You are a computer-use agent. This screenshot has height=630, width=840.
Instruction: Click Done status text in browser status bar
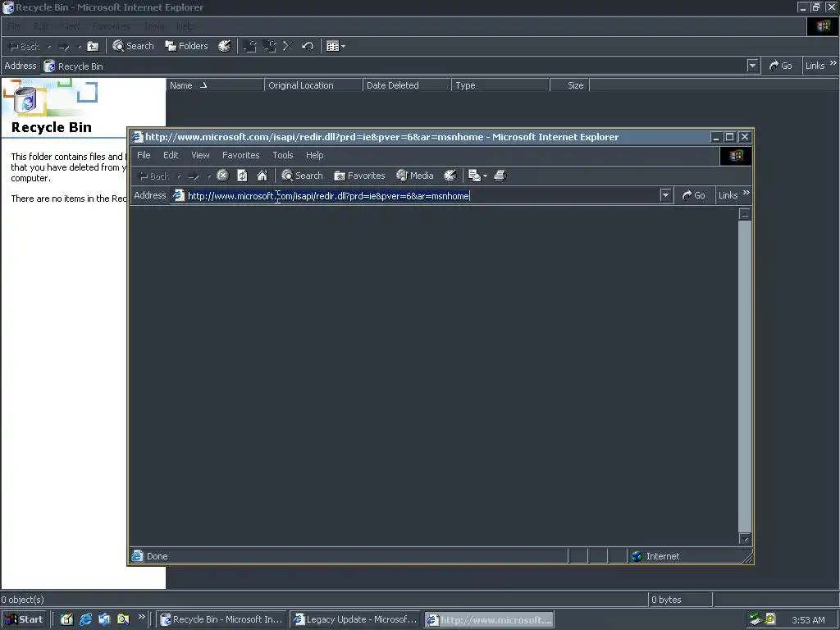157,556
